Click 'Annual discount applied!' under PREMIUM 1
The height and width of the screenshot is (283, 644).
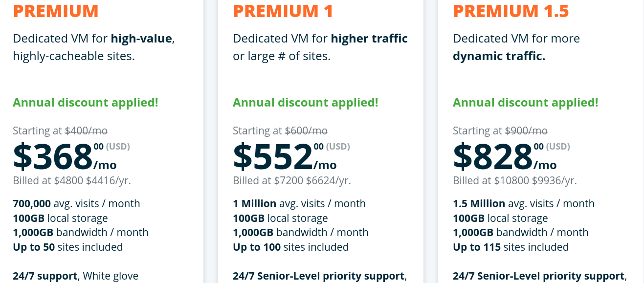306,103
